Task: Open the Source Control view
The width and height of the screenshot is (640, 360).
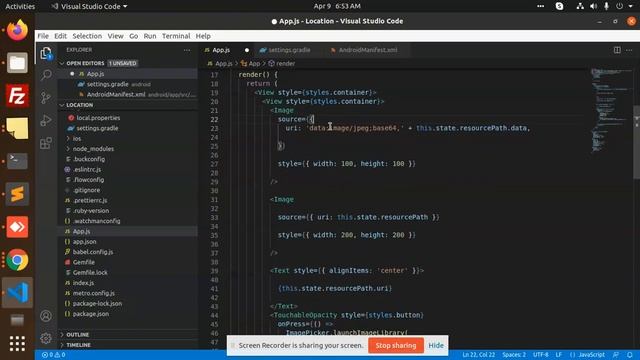Action: click(x=46, y=98)
